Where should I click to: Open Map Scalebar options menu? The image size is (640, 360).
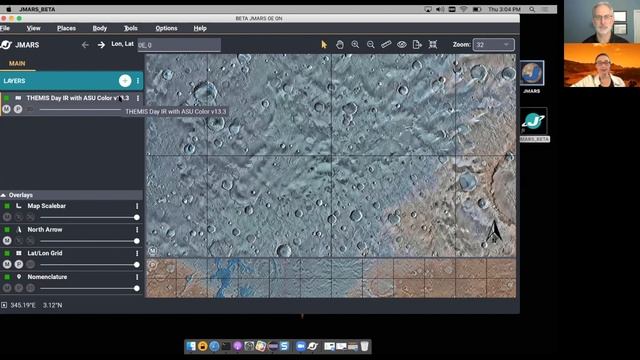tap(137, 206)
